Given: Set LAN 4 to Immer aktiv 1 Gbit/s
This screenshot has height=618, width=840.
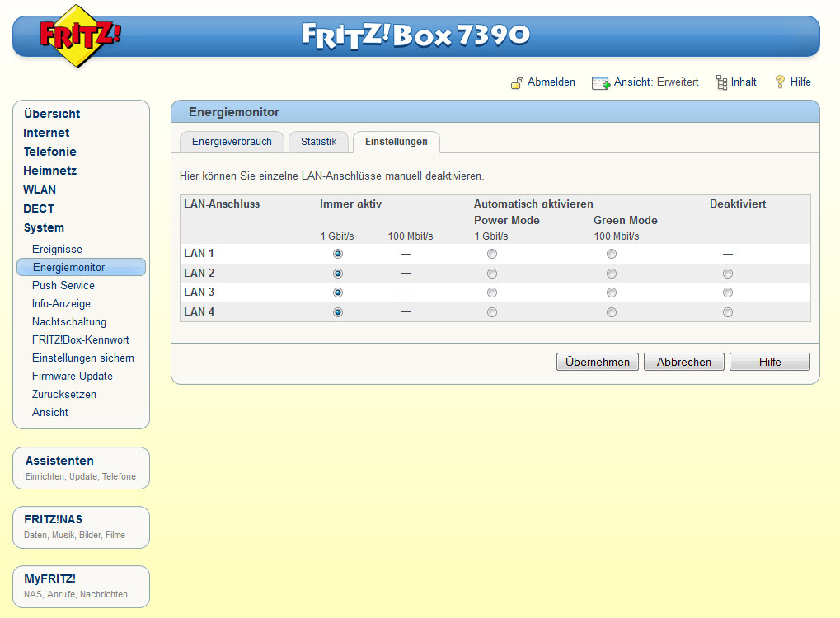Looking at the screenshot, I should tap(338, 312).
